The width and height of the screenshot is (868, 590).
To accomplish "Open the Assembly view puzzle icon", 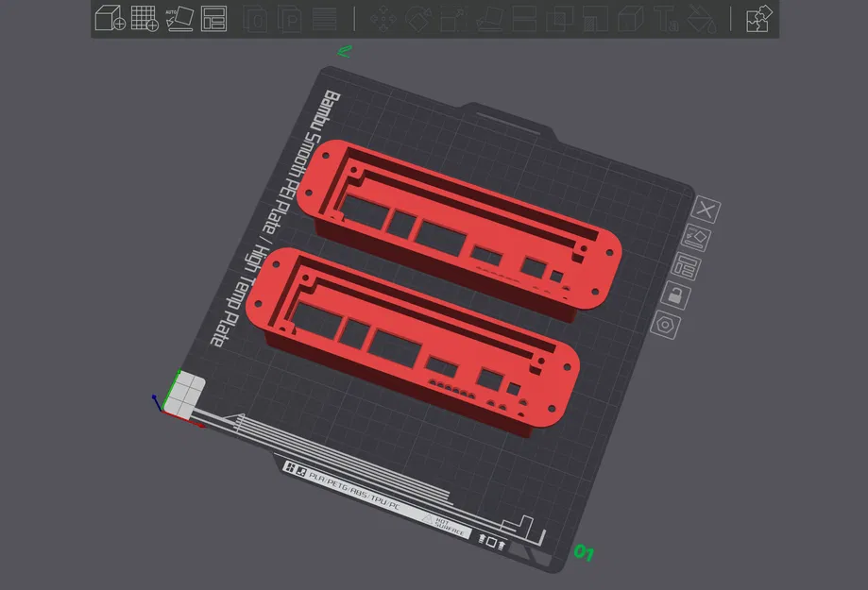I will pos(758,17).
